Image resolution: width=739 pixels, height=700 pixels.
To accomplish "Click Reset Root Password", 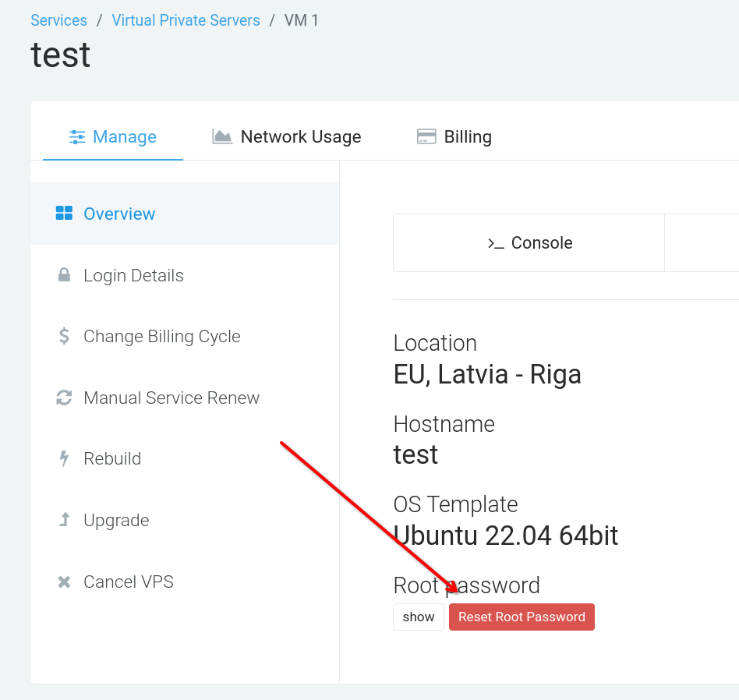I will click(x=522, y=617).
